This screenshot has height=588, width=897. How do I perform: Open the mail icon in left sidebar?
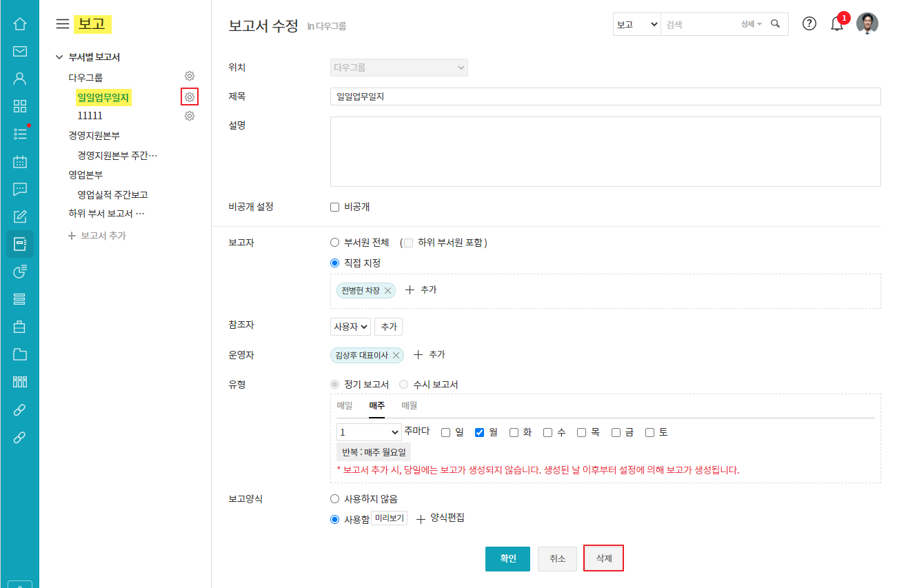pos(20,51)
